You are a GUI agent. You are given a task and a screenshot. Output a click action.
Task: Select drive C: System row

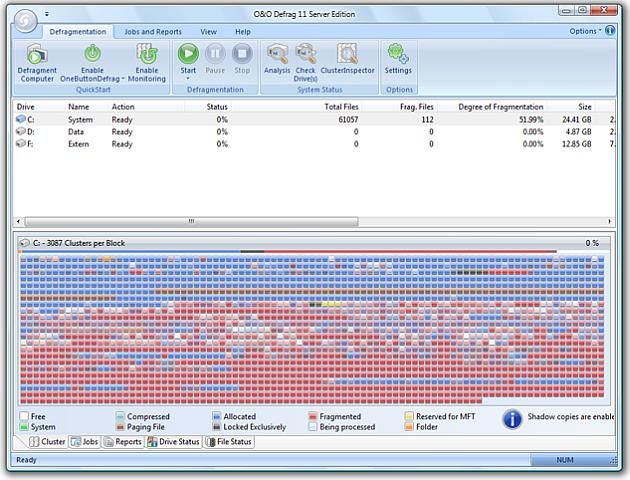(80, 119)
